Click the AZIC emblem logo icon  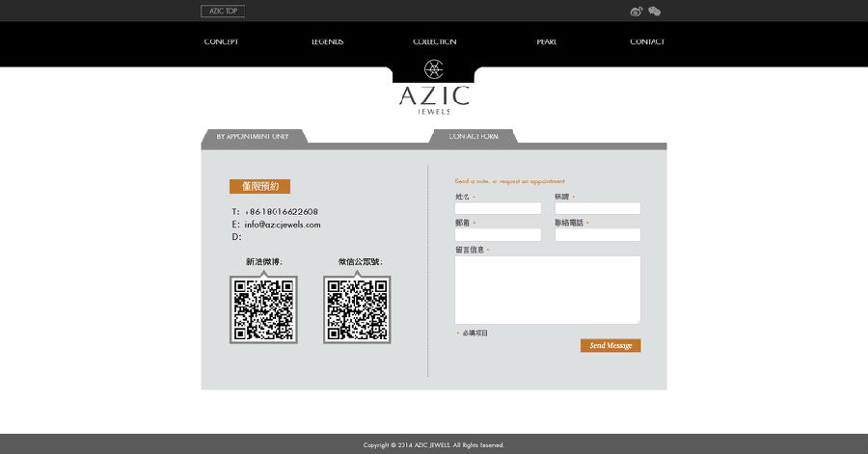click(433, 69)
